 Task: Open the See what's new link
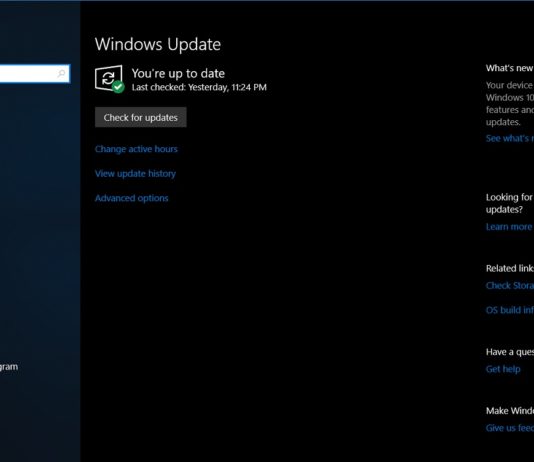(510, 138)
